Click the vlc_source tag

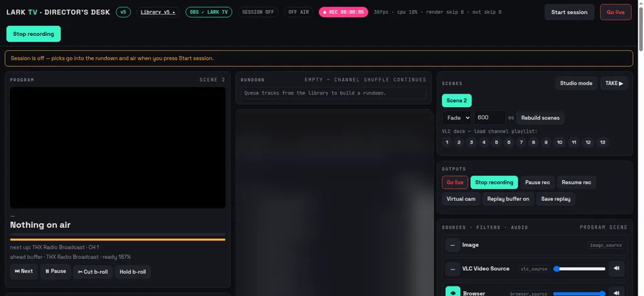pyautogui.click(x=534, y=269)
